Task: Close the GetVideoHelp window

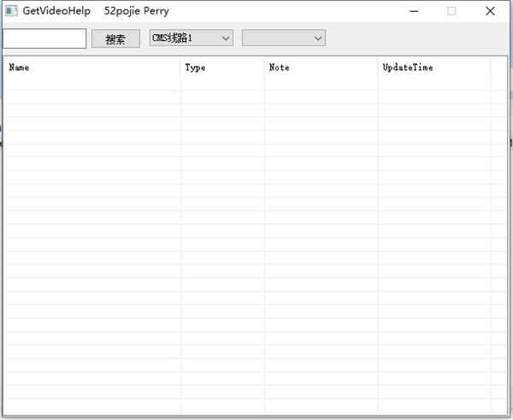Action: pyautogui.click(x=490, y=11)
